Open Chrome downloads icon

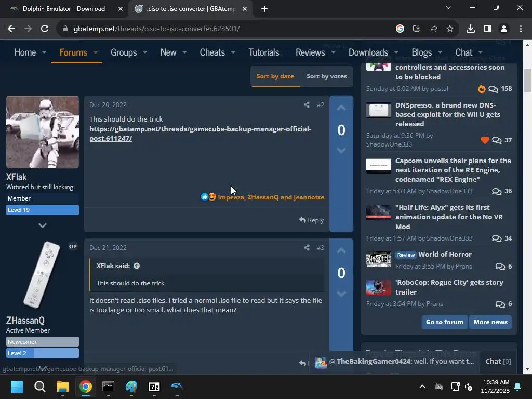pyautogui.click(x=471, y=29)
